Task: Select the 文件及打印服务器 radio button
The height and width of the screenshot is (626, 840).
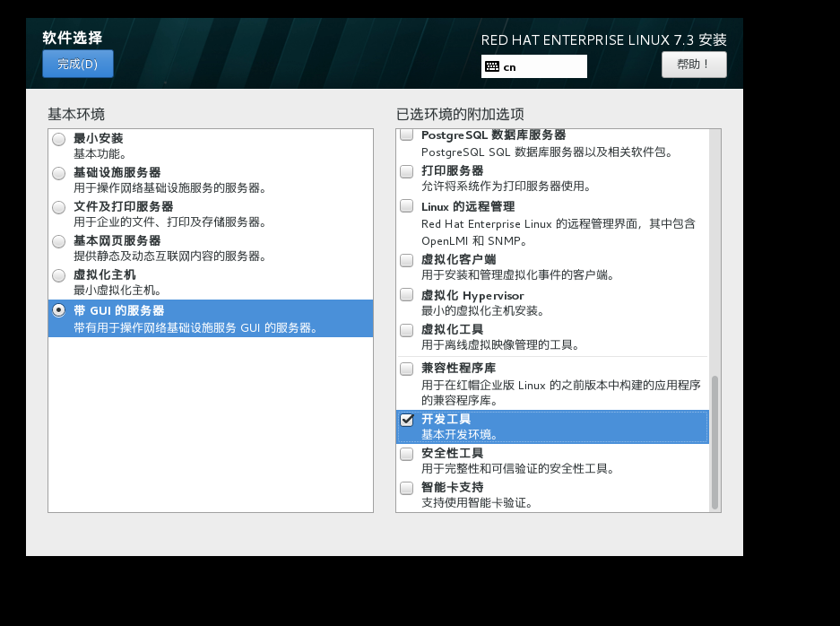Action: (x=59, y=207)
